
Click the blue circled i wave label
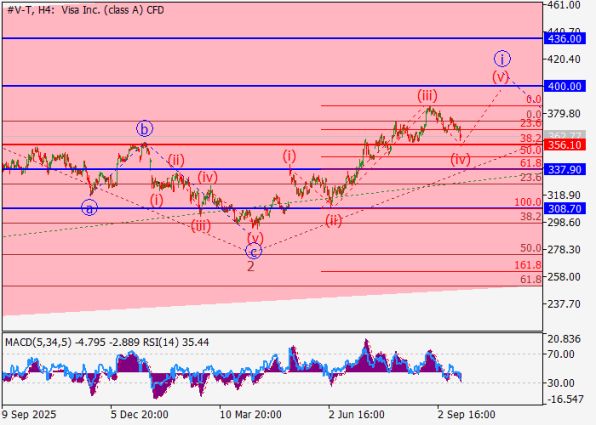(x=502, y=59)
